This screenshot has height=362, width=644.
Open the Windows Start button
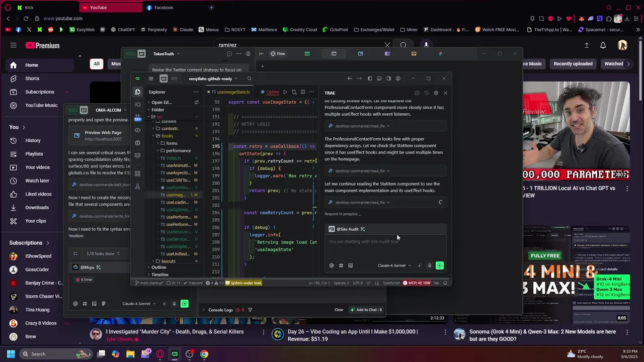click(11, 354)
